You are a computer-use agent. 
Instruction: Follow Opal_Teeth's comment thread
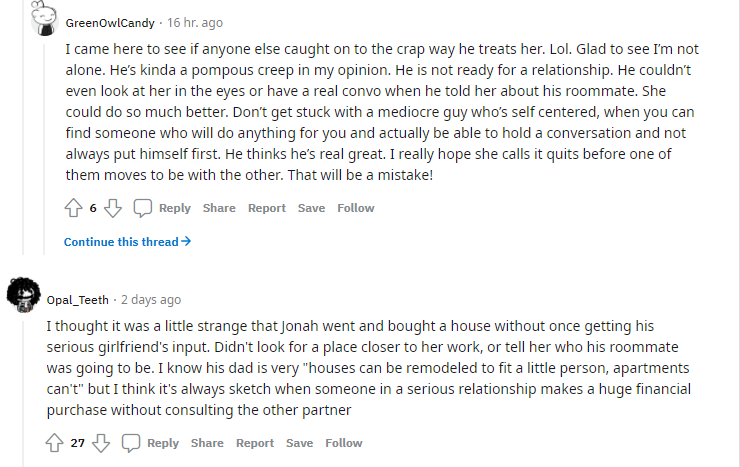[344, 443]
